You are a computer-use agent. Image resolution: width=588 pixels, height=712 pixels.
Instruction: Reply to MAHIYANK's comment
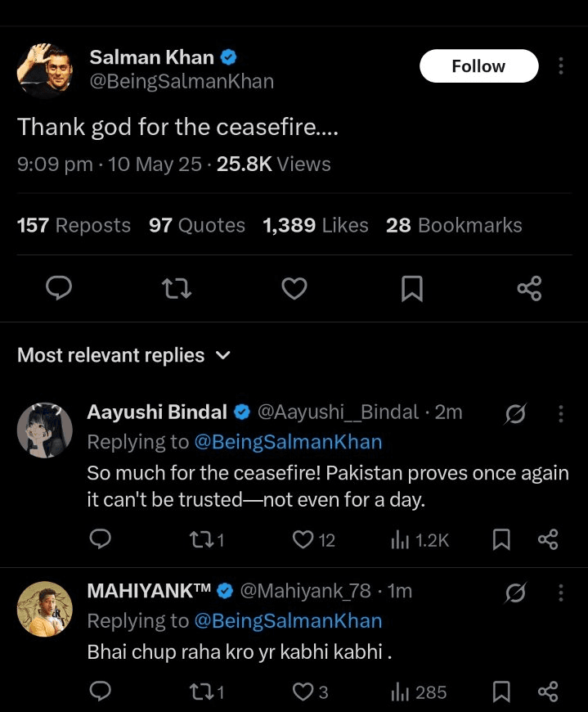click(100, 692)
